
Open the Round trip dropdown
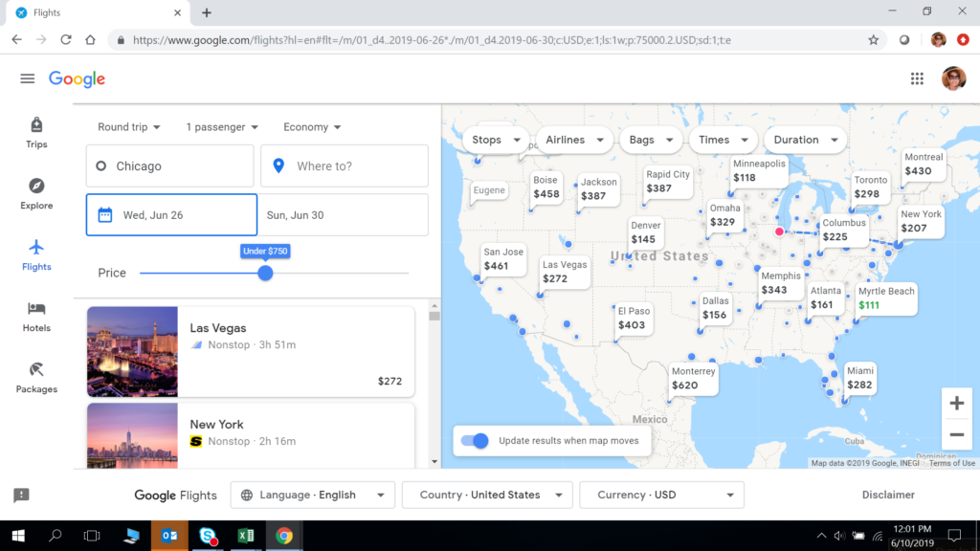[129, 127]
